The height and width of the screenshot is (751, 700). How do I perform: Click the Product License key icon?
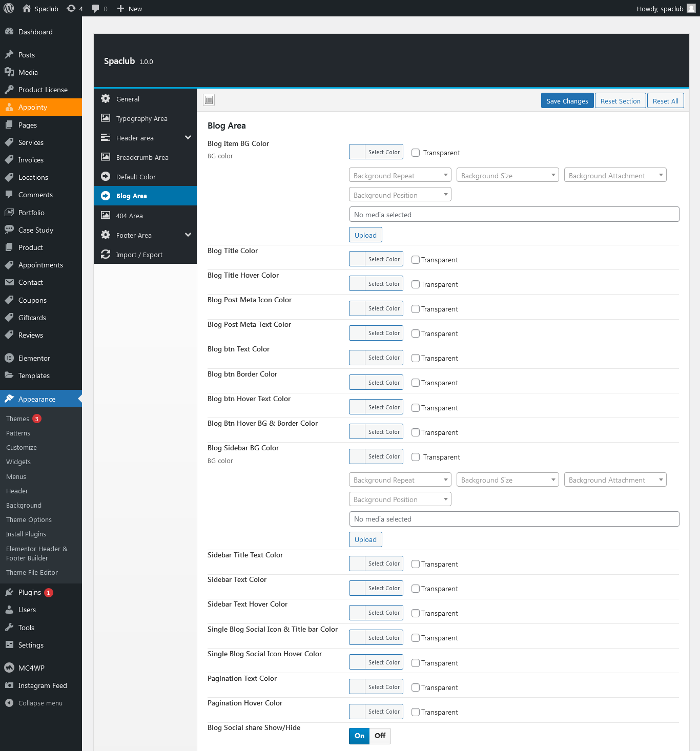click(x=9, y=89)
